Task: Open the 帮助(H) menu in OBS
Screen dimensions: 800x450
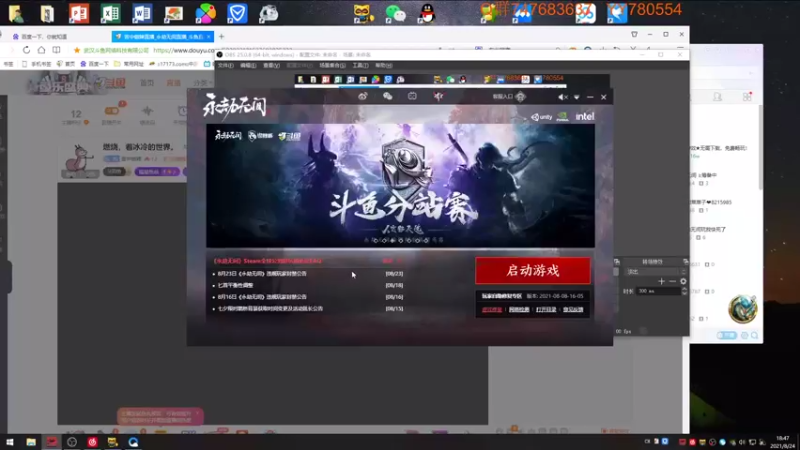Action: [384, 65]
